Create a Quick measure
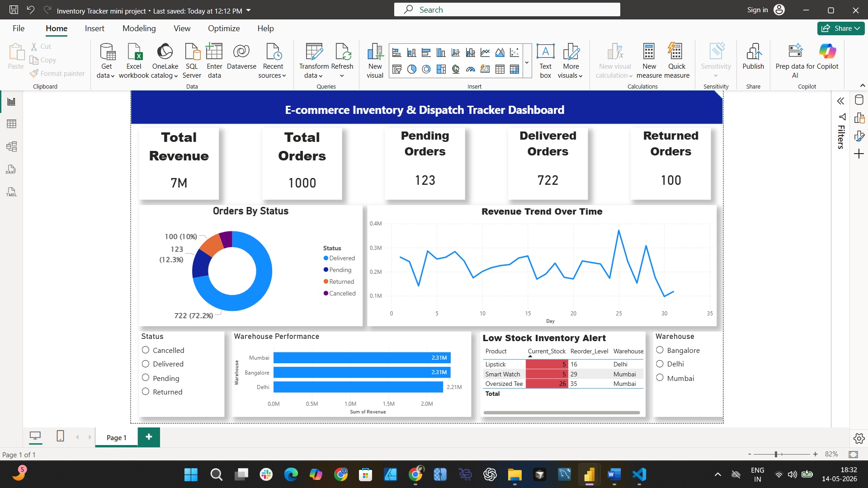868x488 pixels. [x=677, y=61]
